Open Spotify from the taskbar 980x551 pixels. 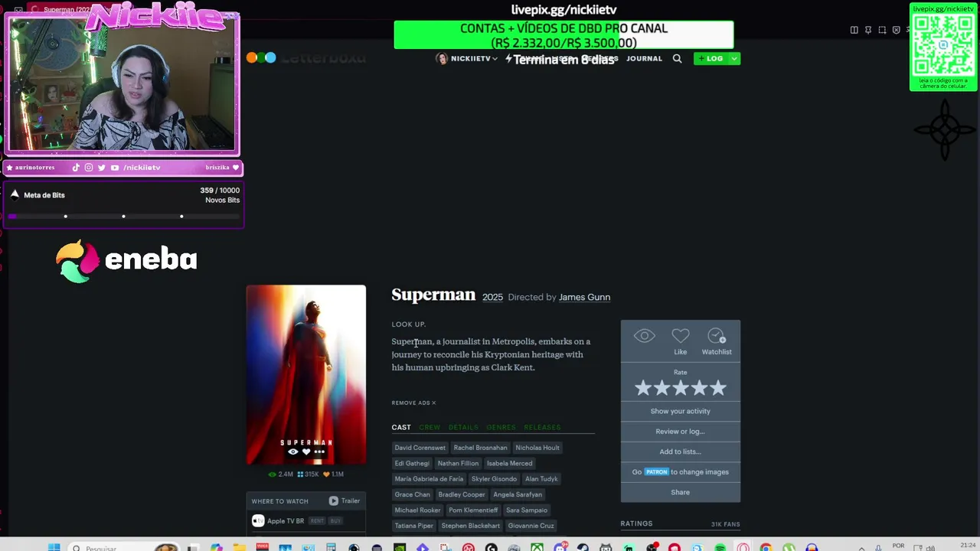(720, 548)
